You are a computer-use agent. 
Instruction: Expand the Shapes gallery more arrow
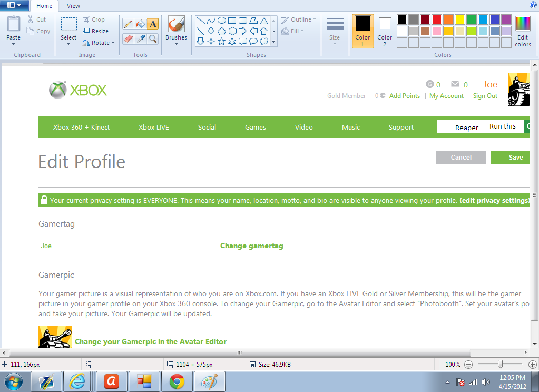click(273, 42)
